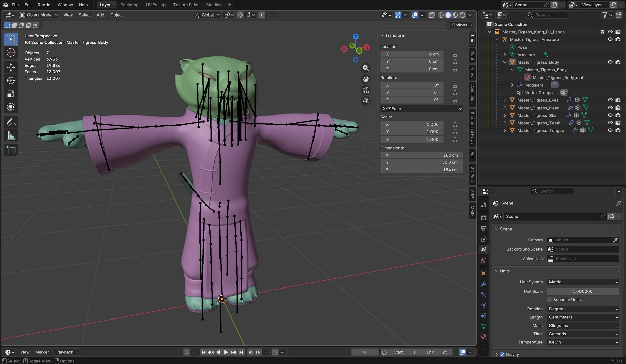Open the World properties tab icon
Image resolution: width=626 pixels, height=364 pixels.
484,260
